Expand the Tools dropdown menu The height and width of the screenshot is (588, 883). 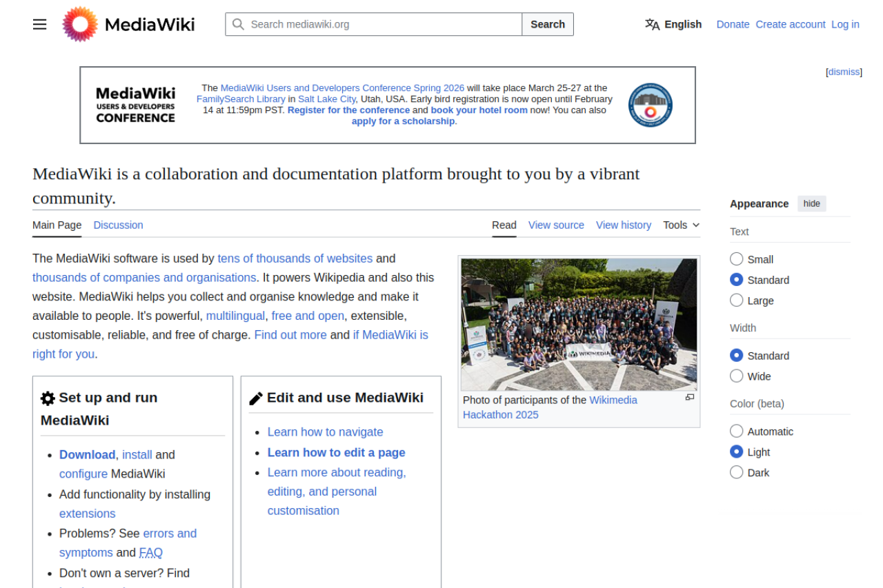click(x=680, y=225)
